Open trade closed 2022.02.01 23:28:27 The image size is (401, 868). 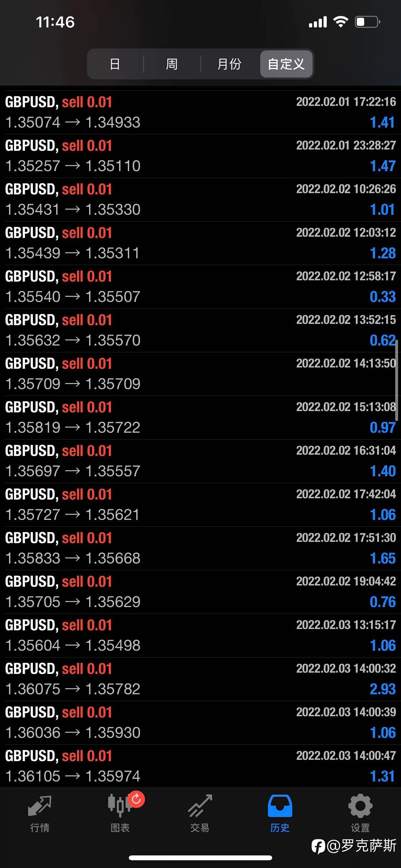(200, 156)
